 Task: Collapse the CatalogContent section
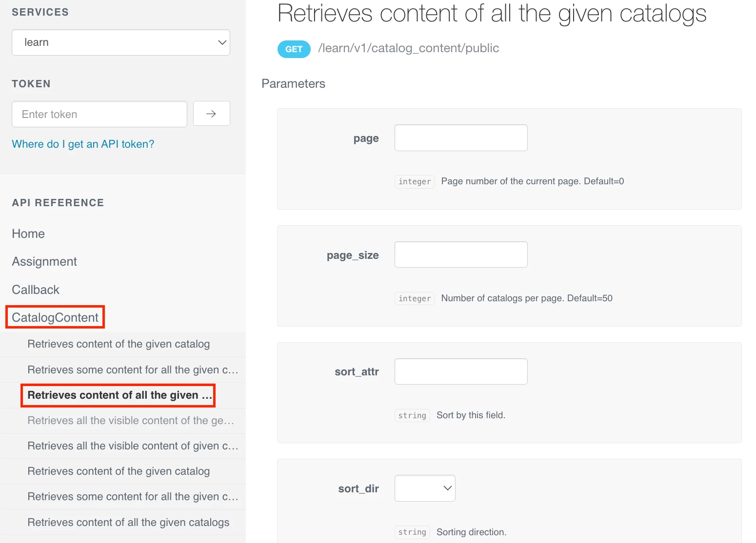coord(55,317)
